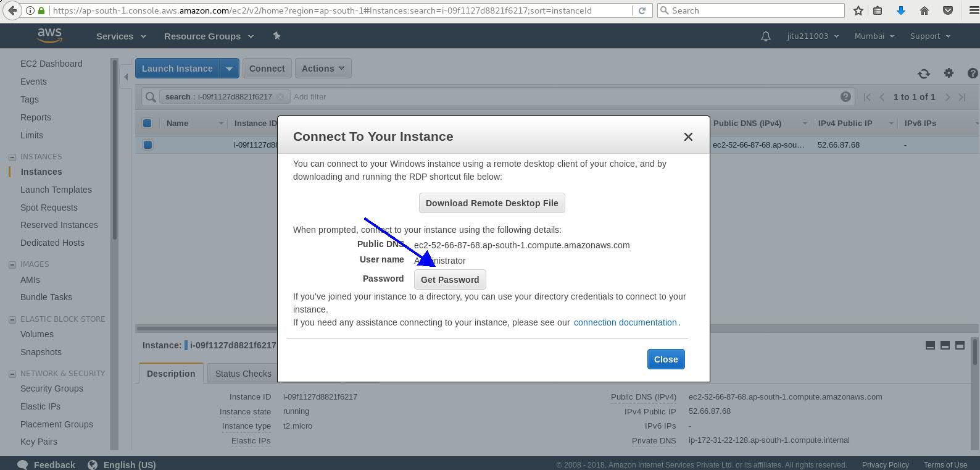Open the Name column filter dropdown
The width and height of the screenshot is (980, 470).
(221, 124)
